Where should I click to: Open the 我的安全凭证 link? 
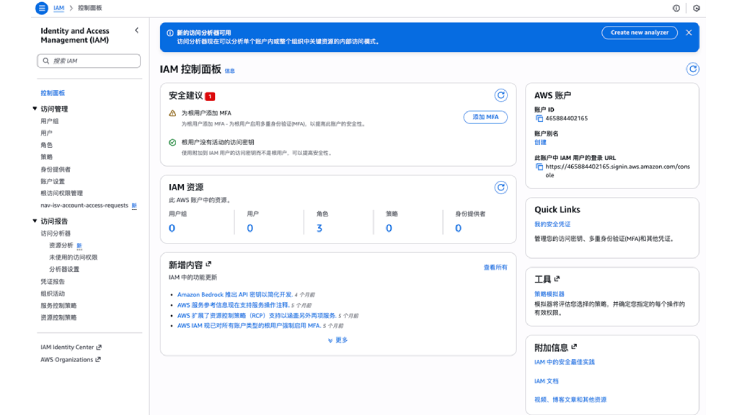coord(552,224)
